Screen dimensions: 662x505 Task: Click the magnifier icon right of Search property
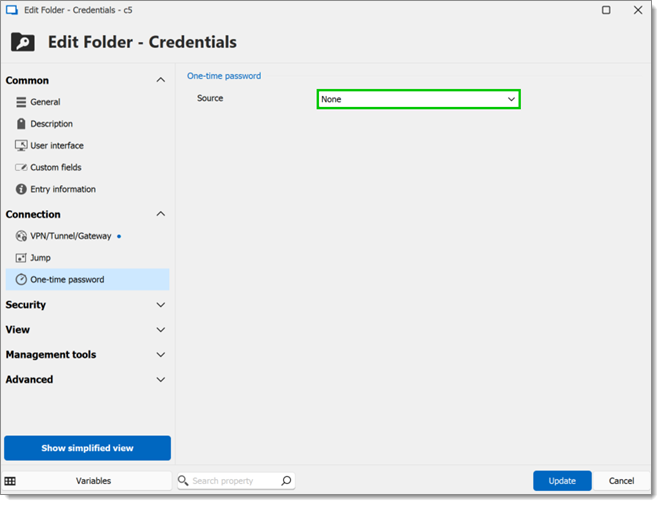[x=286, y=481]
